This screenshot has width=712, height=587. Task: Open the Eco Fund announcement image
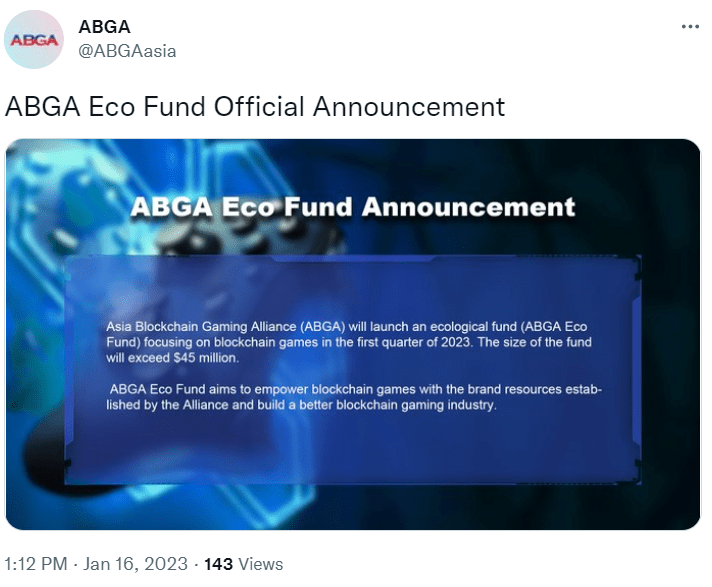point(353,334)
